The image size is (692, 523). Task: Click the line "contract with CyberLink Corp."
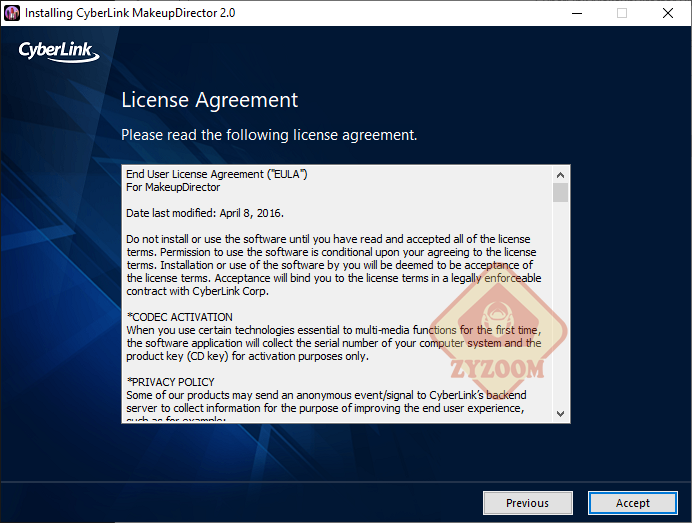click(197, 291)
